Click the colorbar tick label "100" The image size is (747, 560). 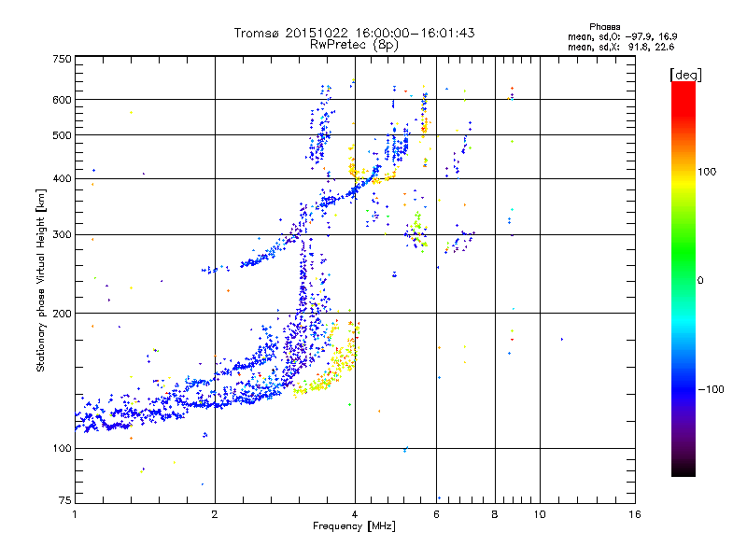[x=707, y=172]
